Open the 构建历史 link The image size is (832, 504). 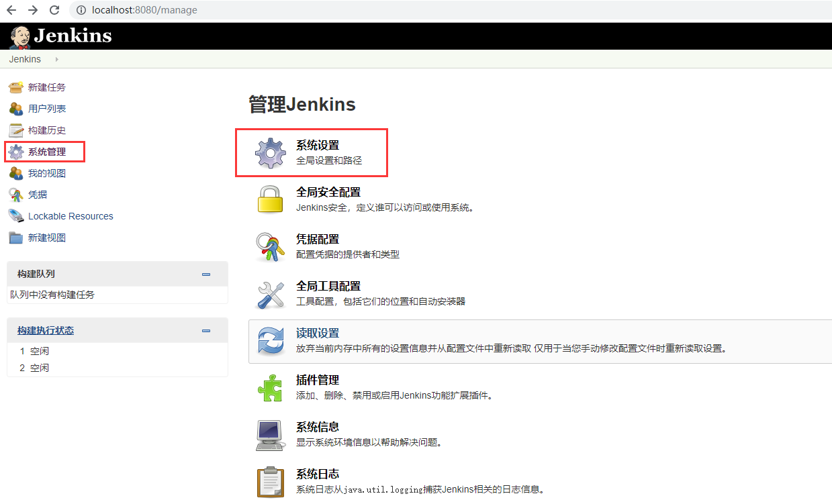click(x=47, y=130)
